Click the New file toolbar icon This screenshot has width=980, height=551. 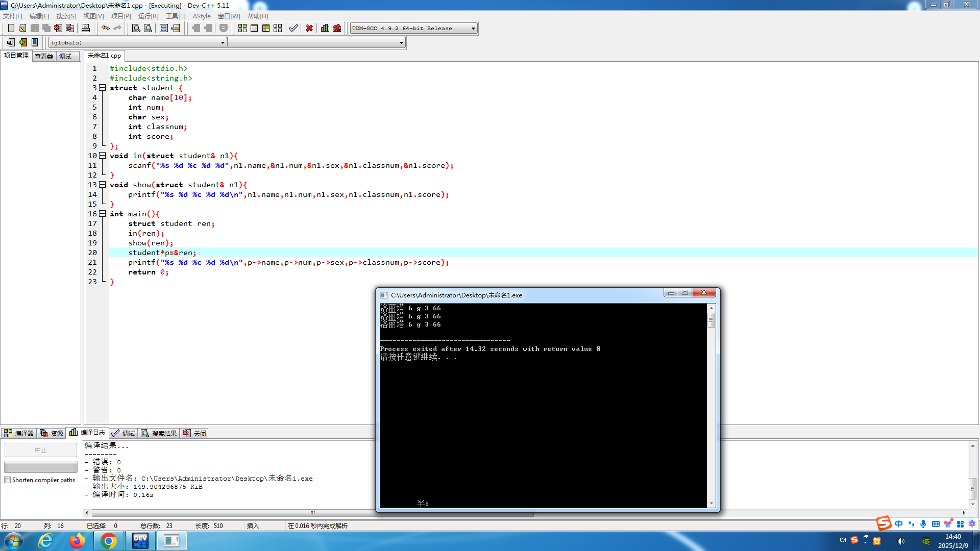point(11,28)
